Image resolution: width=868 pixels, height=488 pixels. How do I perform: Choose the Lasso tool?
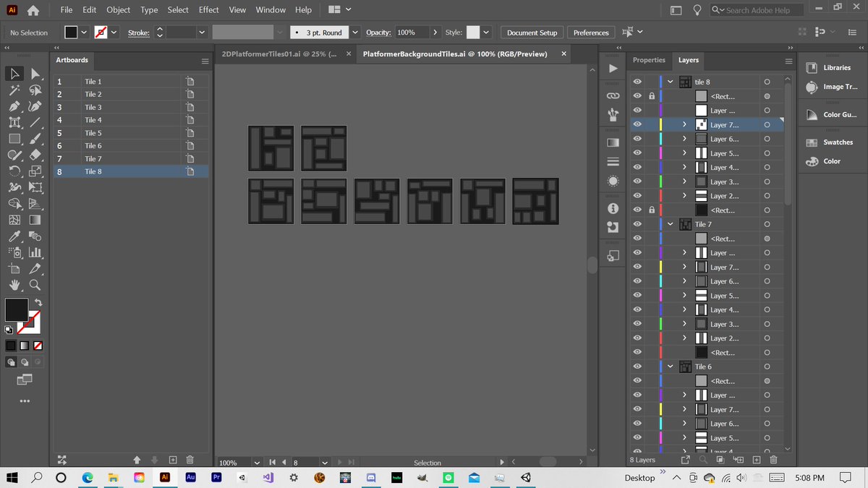click(35, 90)
